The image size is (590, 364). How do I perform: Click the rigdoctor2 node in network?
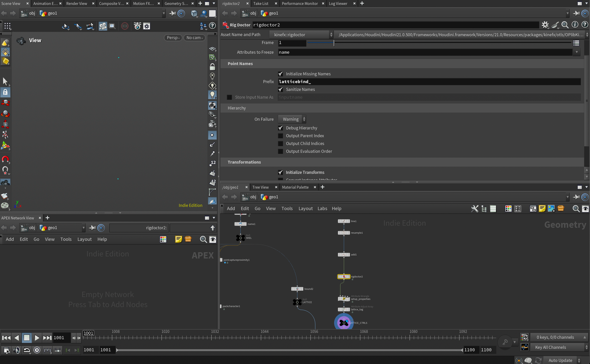tap(344, 276)
